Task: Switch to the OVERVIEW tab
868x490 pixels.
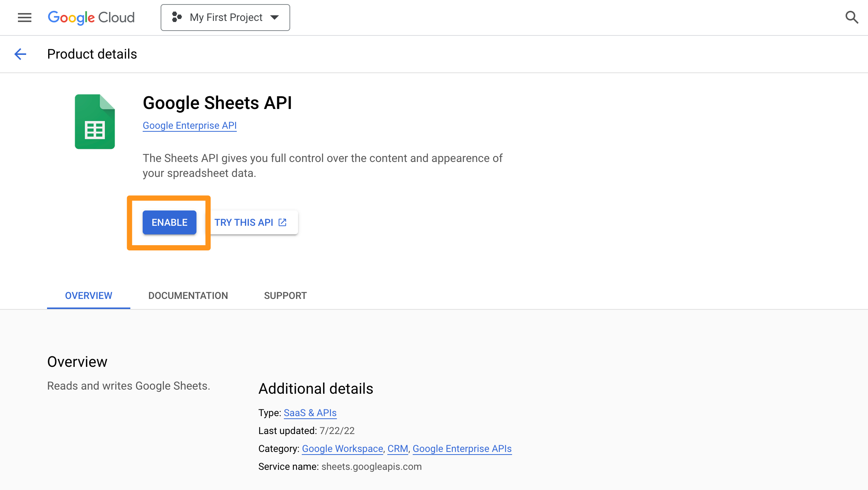Action: click(x=89, y=296)
